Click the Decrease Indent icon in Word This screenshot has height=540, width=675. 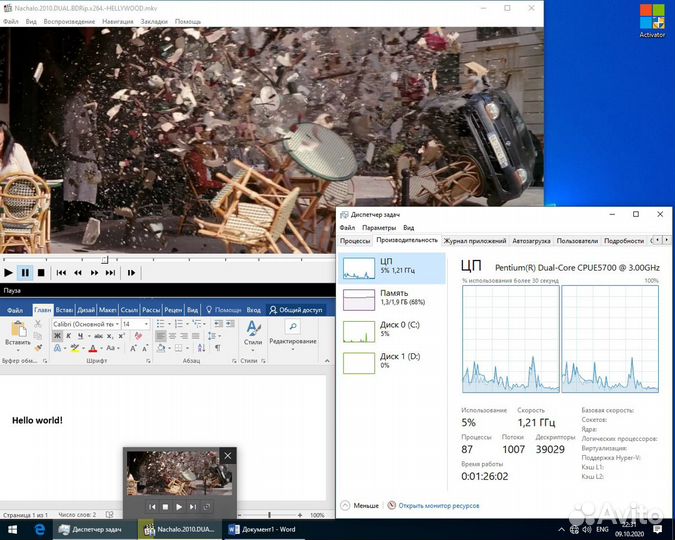pos(218,323)
